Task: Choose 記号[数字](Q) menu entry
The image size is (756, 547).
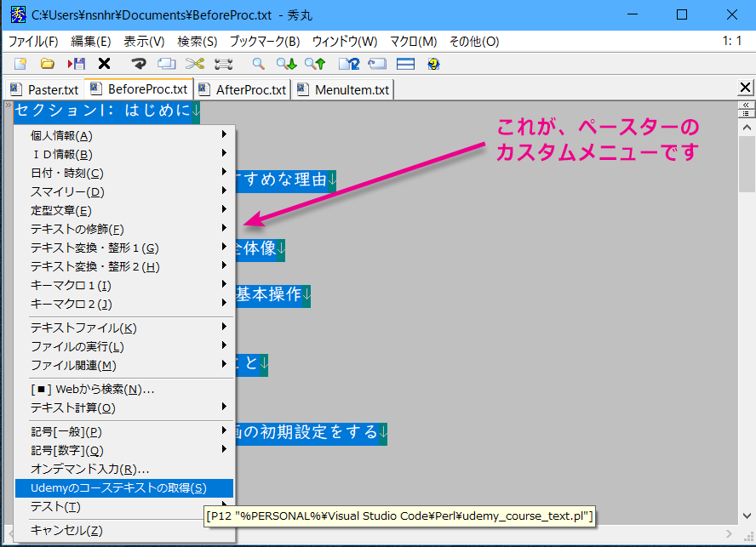Action: coord(124,450)
